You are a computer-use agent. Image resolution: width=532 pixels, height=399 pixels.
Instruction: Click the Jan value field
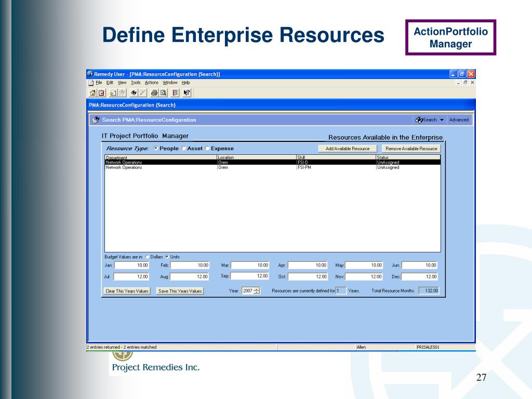point(131,265)
